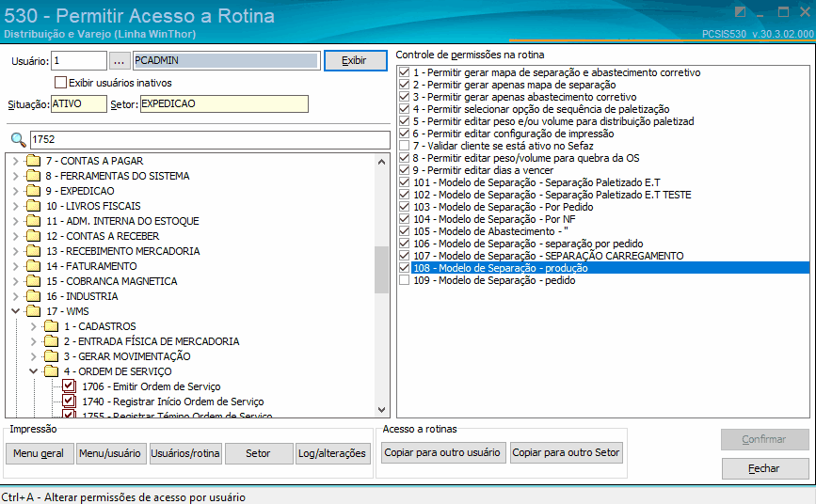Click the Menu/usuário print button
The width and height of the screenshot is (816, 504).
110,453
